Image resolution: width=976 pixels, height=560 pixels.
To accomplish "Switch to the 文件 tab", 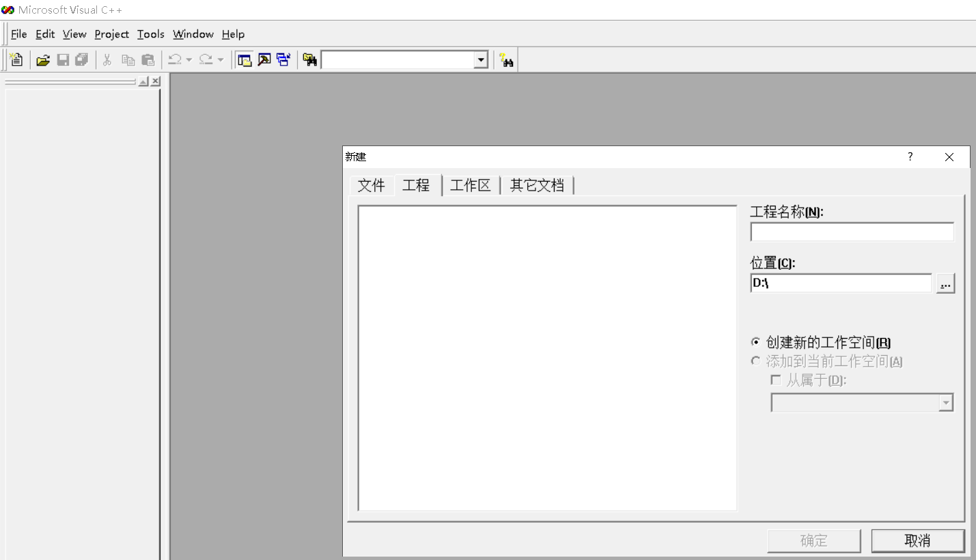I will [x=372, y=186].
